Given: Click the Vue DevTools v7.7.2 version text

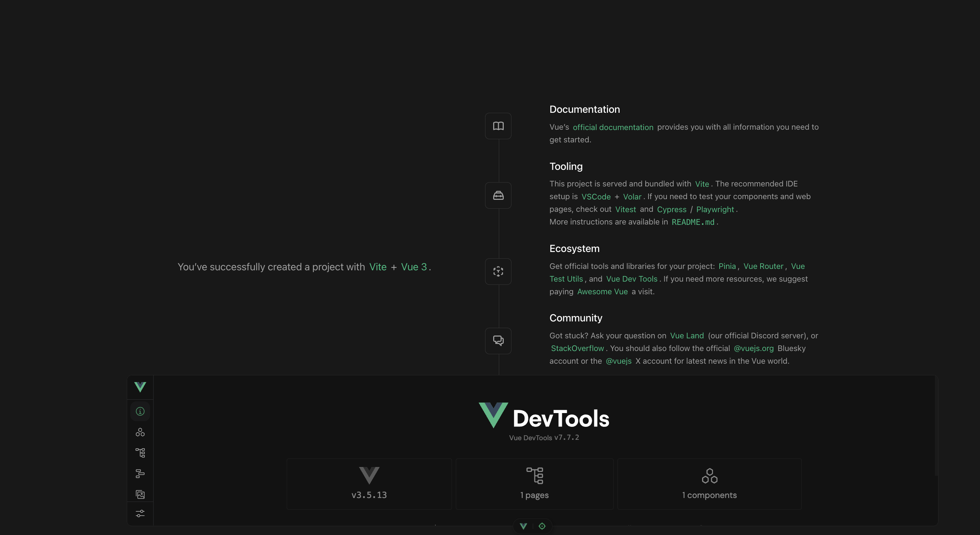Looking at the screenshot, I should coord(544,438).
